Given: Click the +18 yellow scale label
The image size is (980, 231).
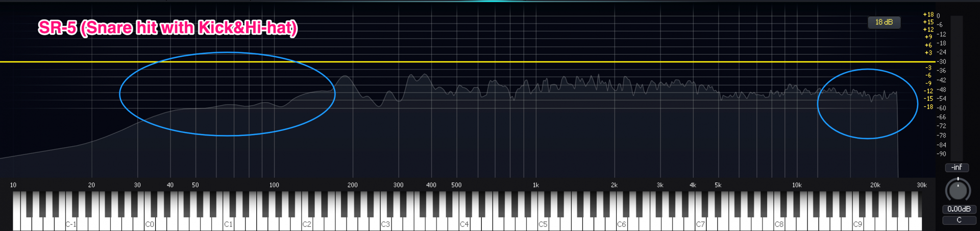Looking at the screenshot, I should tap(928, 15).
